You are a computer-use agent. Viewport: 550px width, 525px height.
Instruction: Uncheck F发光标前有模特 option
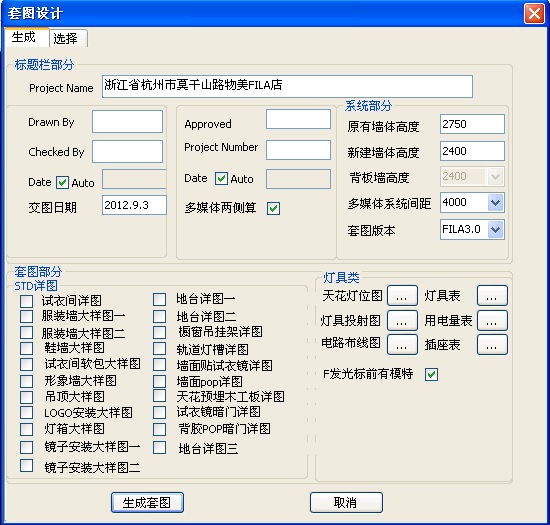431,375
